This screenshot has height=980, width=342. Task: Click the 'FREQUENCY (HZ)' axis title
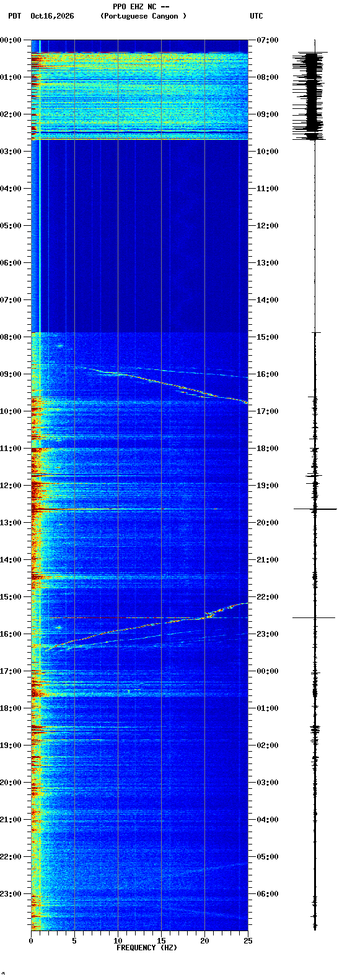click(x=147, y=947)
